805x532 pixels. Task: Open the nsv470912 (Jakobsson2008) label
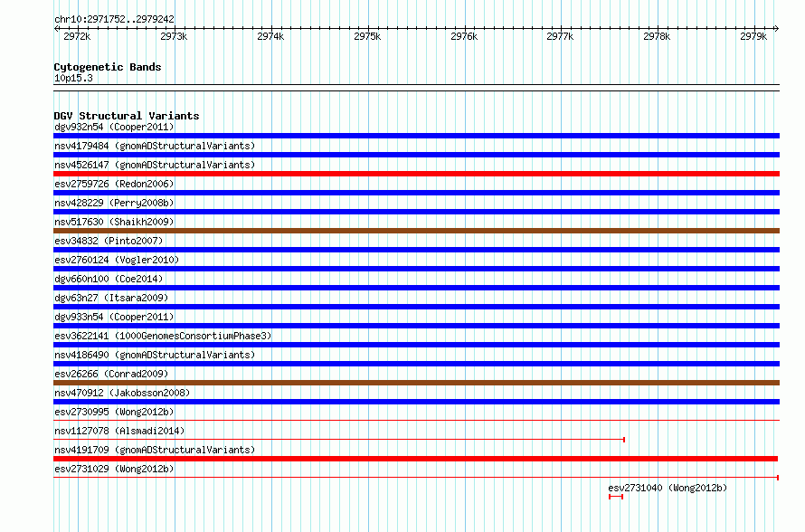pos(122,393)
